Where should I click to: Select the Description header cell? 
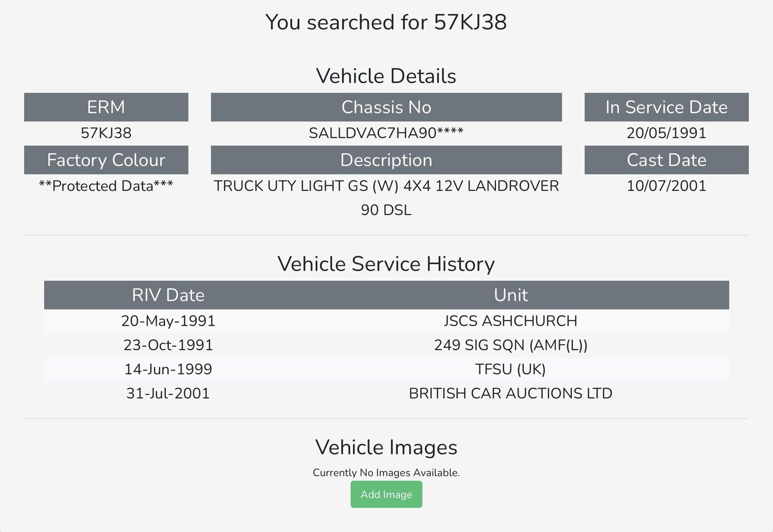(386, 160)
